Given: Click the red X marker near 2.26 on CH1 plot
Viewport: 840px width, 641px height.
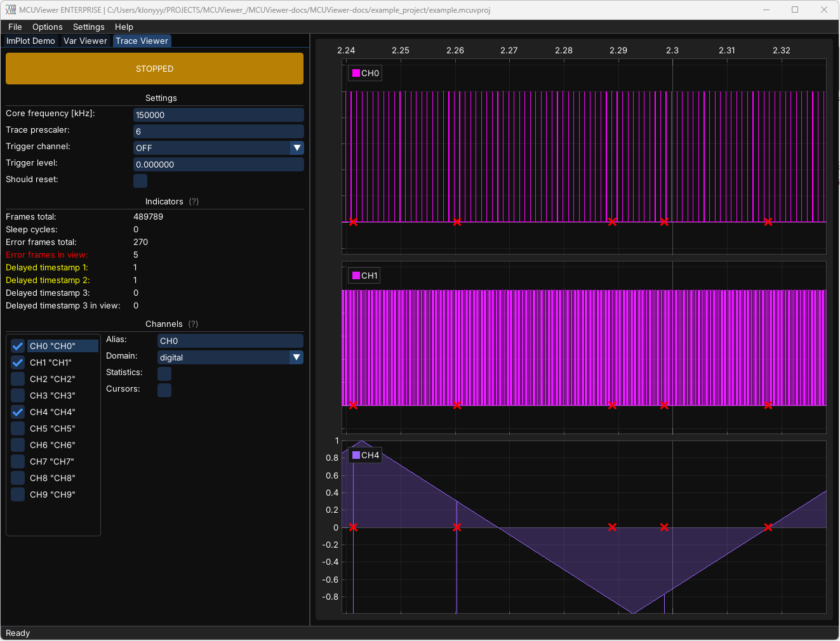Looking at the screenshot, I should [x=457, y=406].
